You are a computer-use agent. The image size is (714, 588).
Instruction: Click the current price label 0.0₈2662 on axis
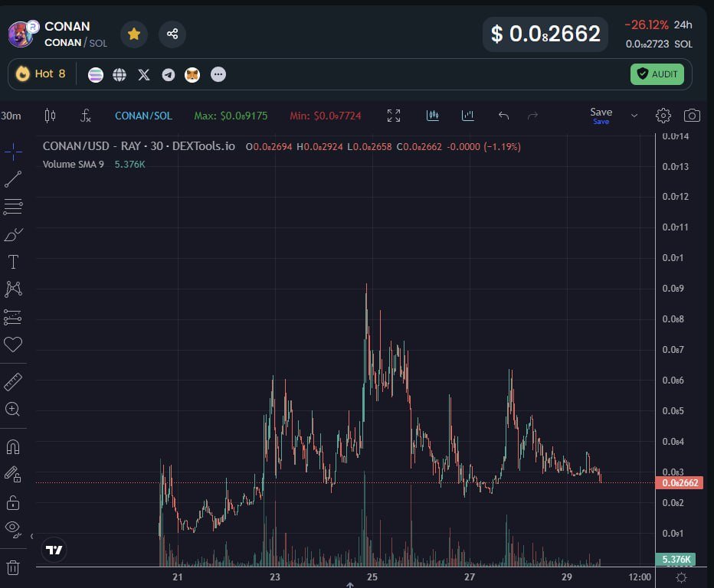pos(680,483)
